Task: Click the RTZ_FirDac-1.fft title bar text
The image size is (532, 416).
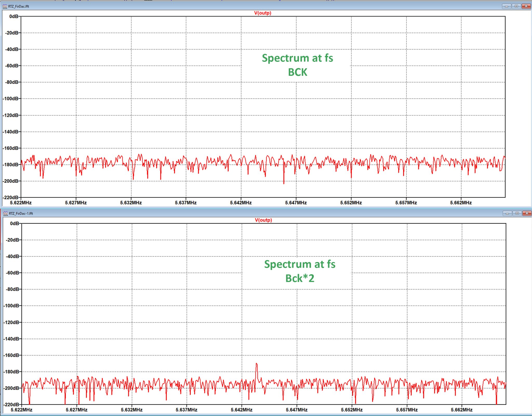Action: [21, 214]
